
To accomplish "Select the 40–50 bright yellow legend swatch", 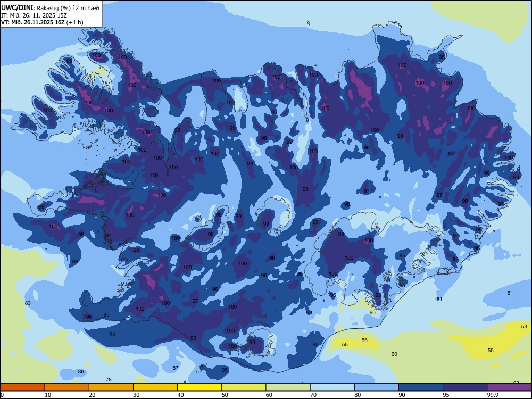I will (199, 387).
